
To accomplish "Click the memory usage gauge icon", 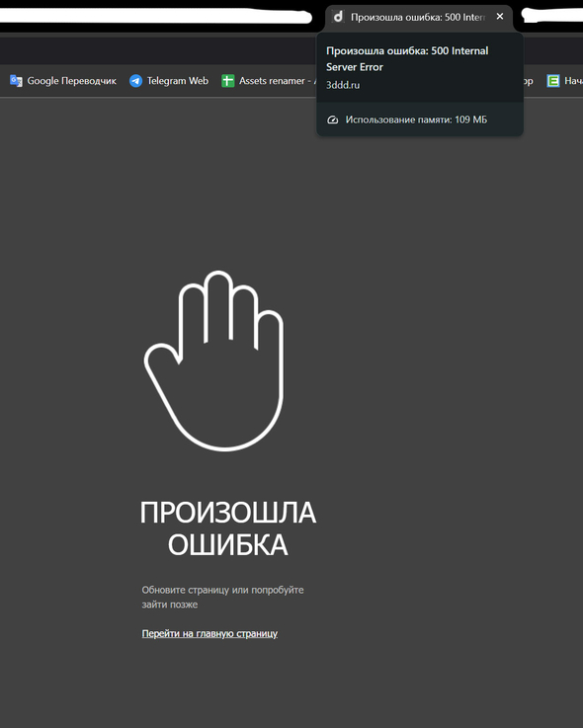I will (333, 120).
